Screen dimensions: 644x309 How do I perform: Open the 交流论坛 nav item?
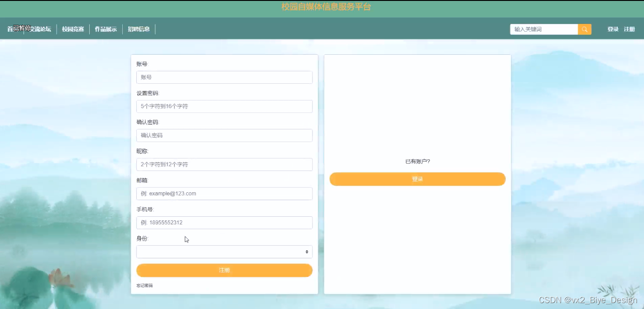(40, 29)
